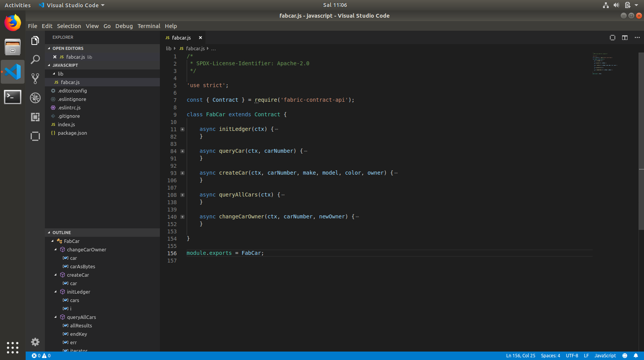Open .editorconfig file
Viewport: 644px width, 360px height.
102,91
